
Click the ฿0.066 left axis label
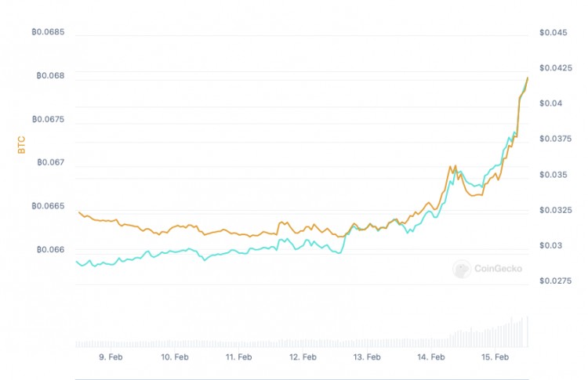point(50,250)
